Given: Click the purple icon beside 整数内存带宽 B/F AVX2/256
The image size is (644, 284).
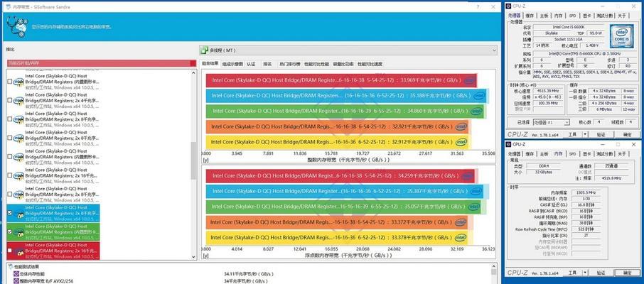Looking at the screenshot, I should tap(16, 281).
